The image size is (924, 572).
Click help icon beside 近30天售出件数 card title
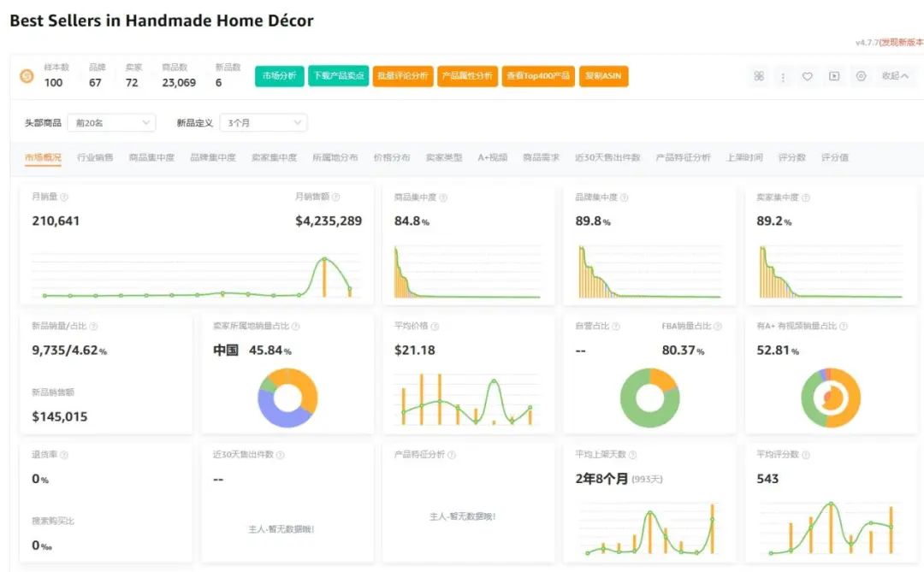(281, 455)
